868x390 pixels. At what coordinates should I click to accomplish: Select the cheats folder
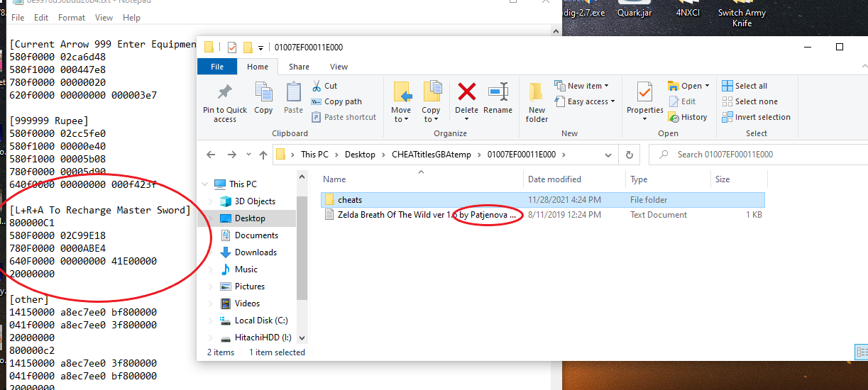[543, 200]
